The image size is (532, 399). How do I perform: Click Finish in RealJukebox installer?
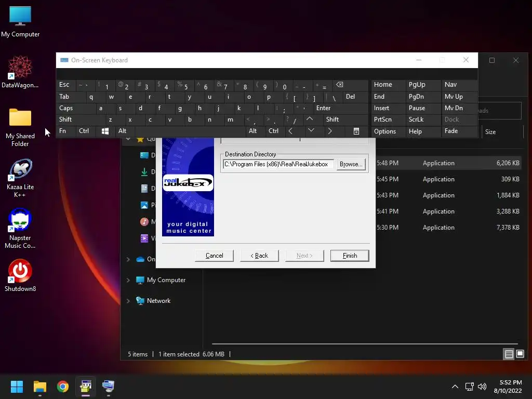(x=350, y=256)
